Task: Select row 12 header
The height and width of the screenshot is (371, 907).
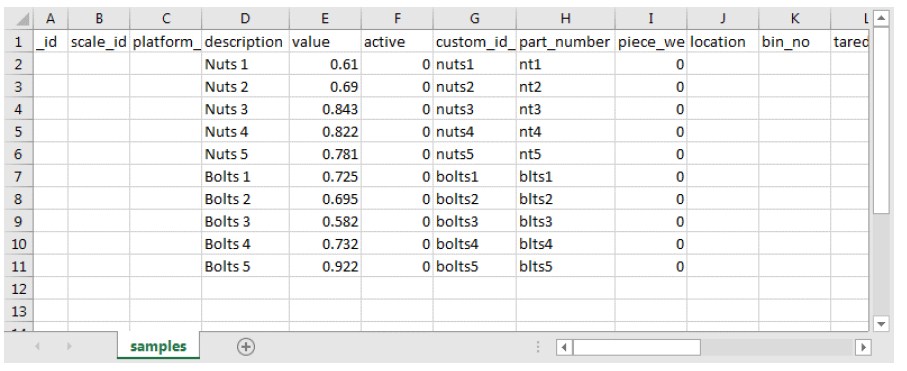Action: tap(19, 289)
